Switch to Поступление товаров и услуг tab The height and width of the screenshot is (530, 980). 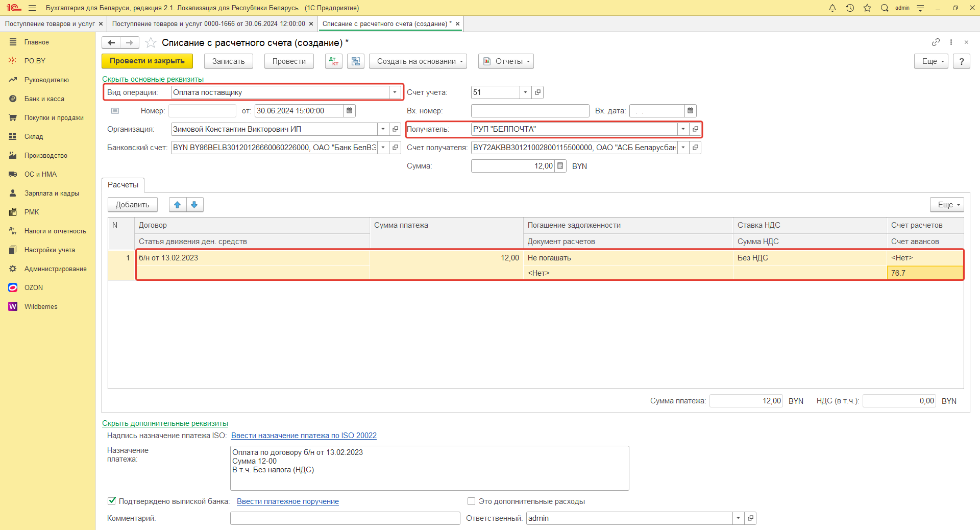pos(50,24)
